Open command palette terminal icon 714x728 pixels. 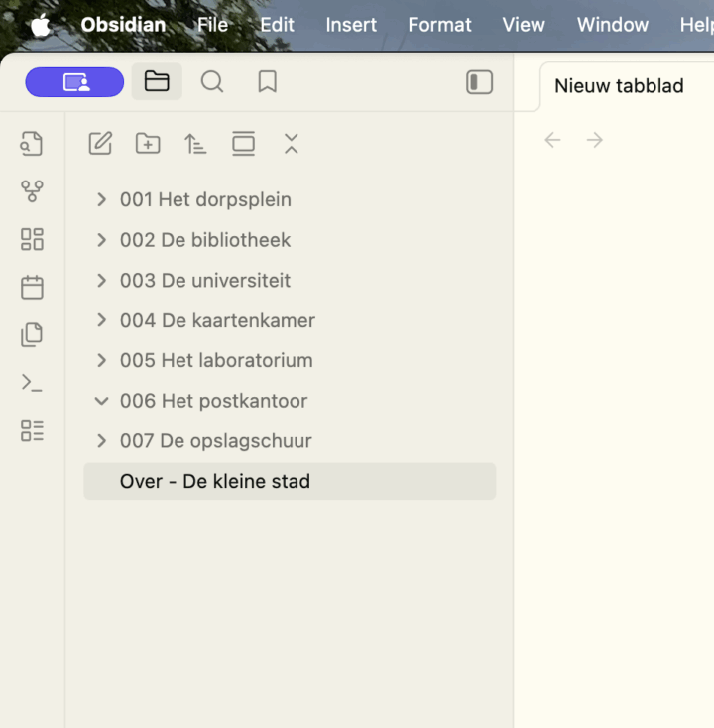[33, 383]
